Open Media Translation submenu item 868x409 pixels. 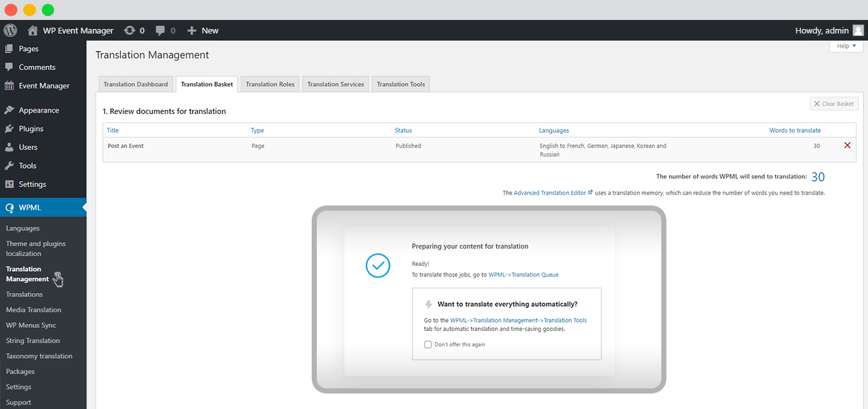[x=33, y=310]
